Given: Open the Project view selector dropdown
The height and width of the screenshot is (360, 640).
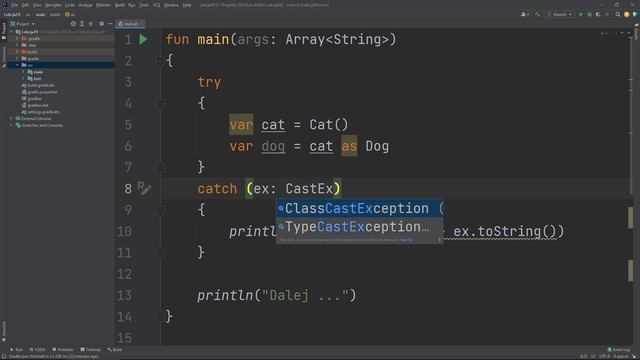Looking at the screenshot, I should 22,24.
